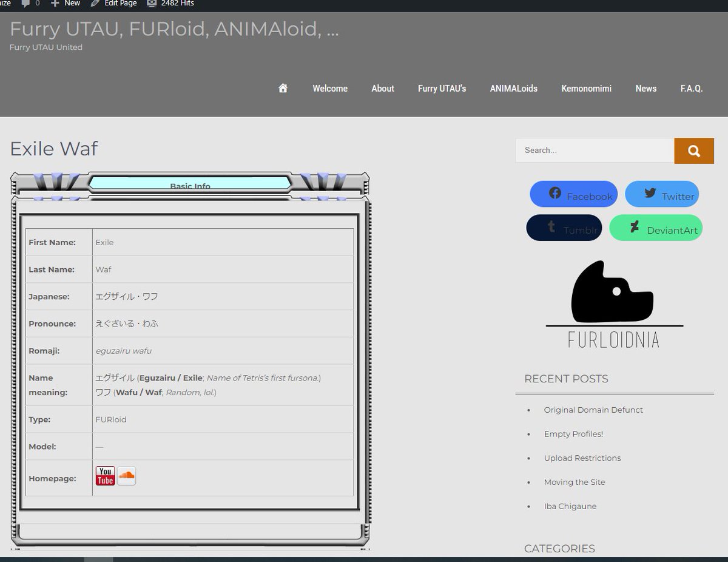Select the First Name value 'Exile'

click(104, 242)
